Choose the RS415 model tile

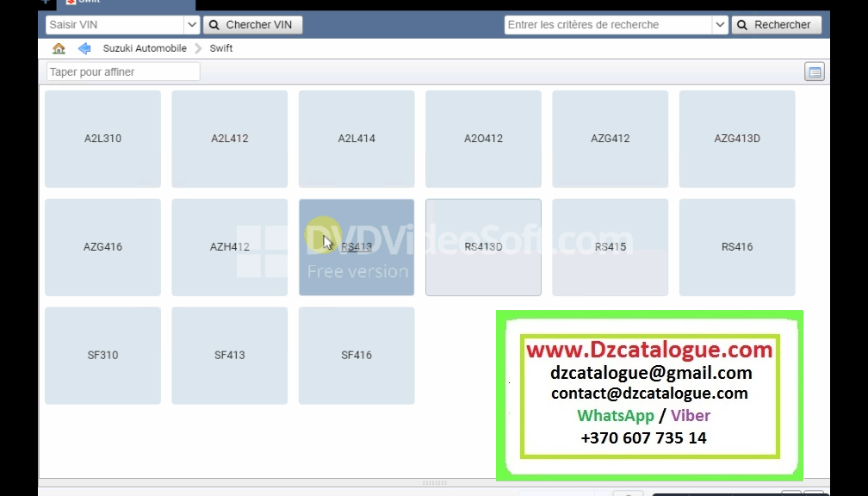click(x=610, y=247)
